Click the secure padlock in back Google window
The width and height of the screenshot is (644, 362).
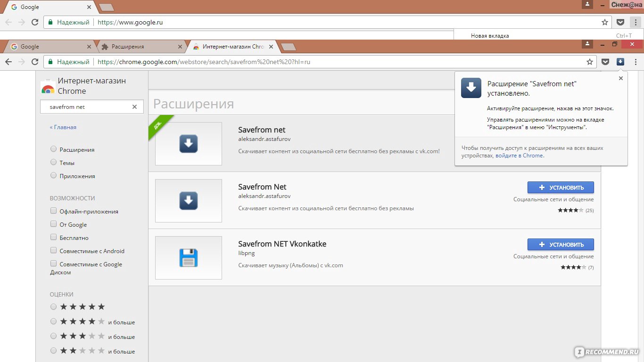click(50, 22)
